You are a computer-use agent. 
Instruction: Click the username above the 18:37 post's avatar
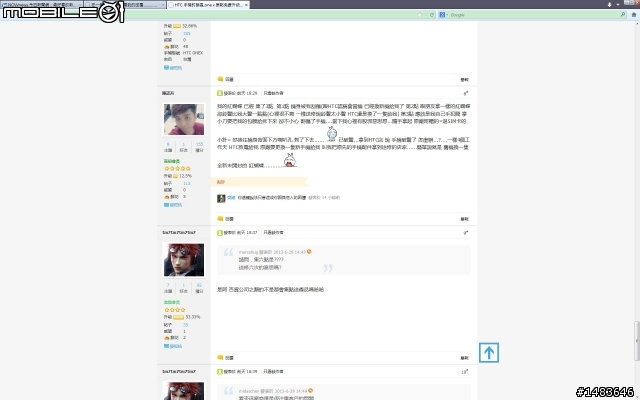(179, 232)
